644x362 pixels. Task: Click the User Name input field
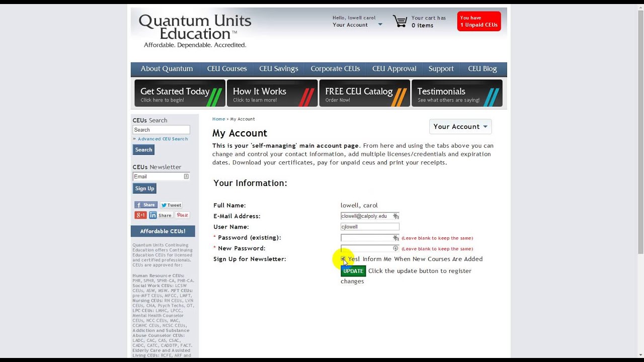tap(370, 227)
